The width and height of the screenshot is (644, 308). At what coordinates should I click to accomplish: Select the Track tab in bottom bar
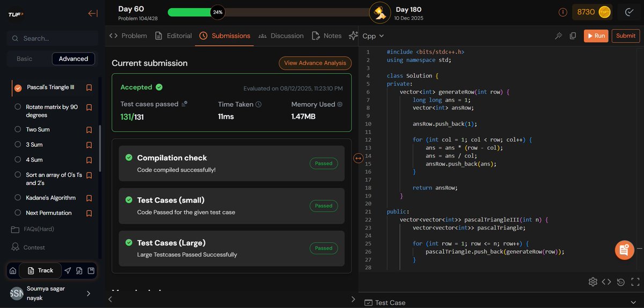tap(40, 270)
